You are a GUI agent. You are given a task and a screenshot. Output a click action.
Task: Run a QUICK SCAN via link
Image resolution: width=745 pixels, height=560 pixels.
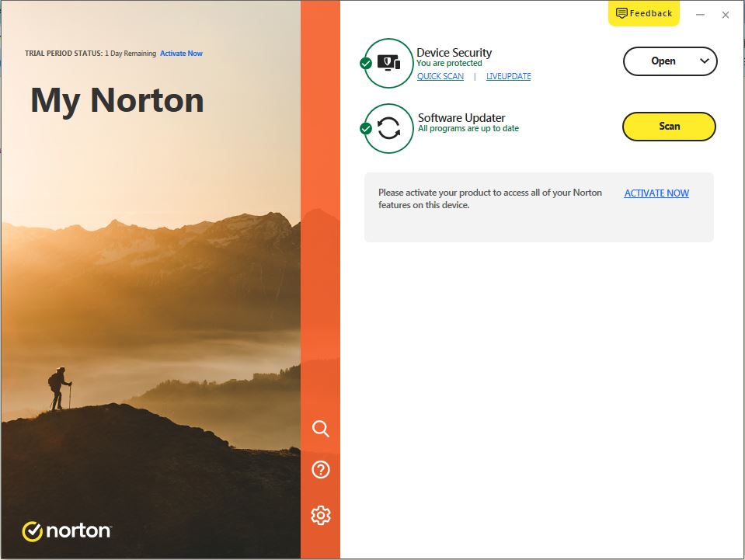(440, 76)
